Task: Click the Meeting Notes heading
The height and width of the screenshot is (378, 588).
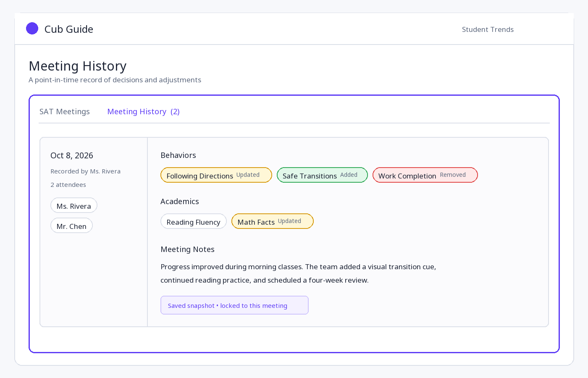Action: 188,249
